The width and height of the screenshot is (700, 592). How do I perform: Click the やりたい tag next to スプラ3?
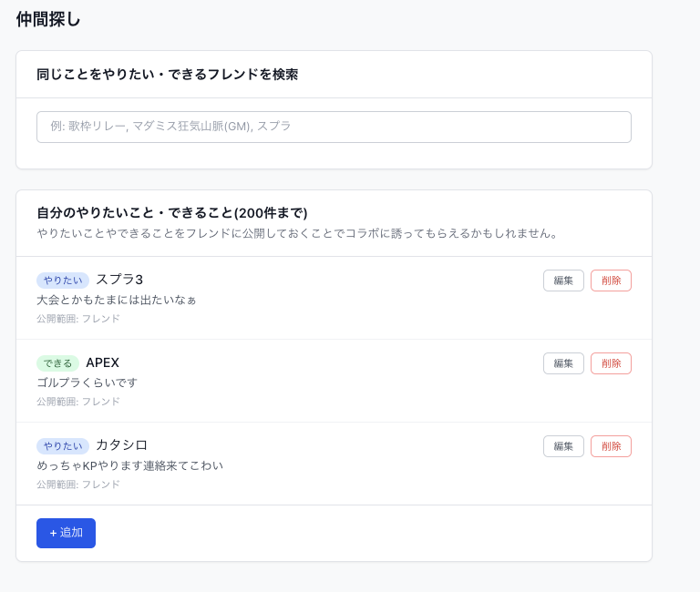(63, 281)
